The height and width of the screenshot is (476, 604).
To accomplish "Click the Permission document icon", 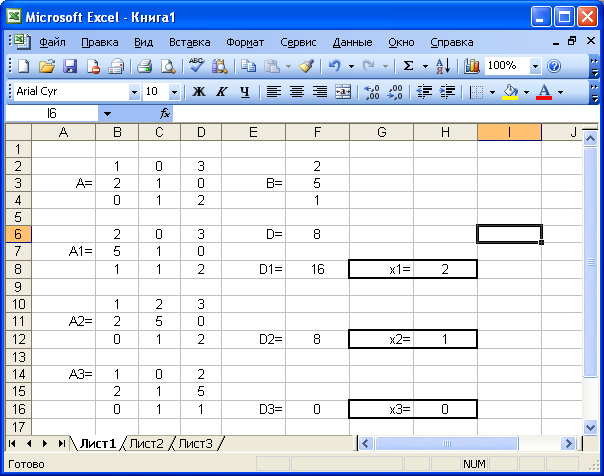I will pyautogui.click(x=93, y=66).
